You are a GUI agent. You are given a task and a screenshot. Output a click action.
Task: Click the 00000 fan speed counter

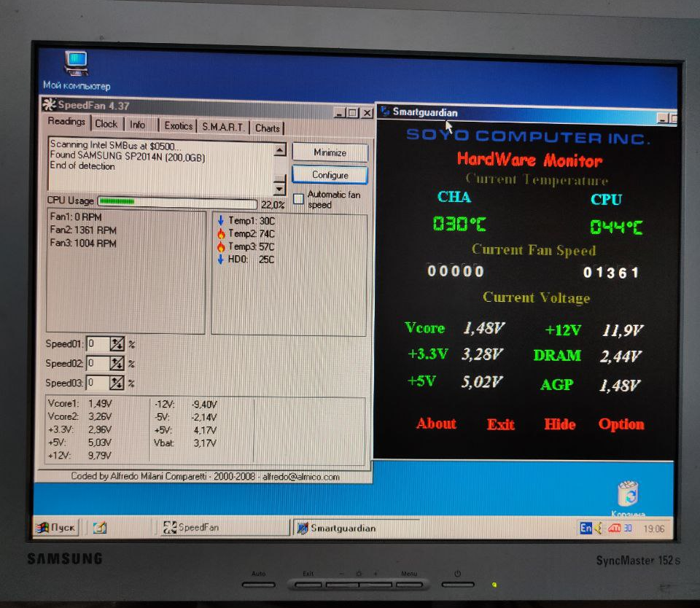click(x=455, y=271)
